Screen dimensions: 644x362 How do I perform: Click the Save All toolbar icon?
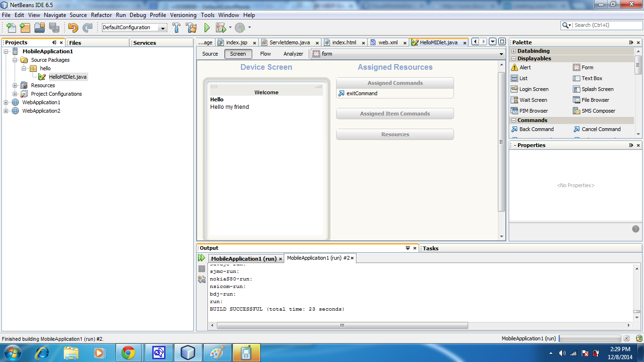coord(54,27)
